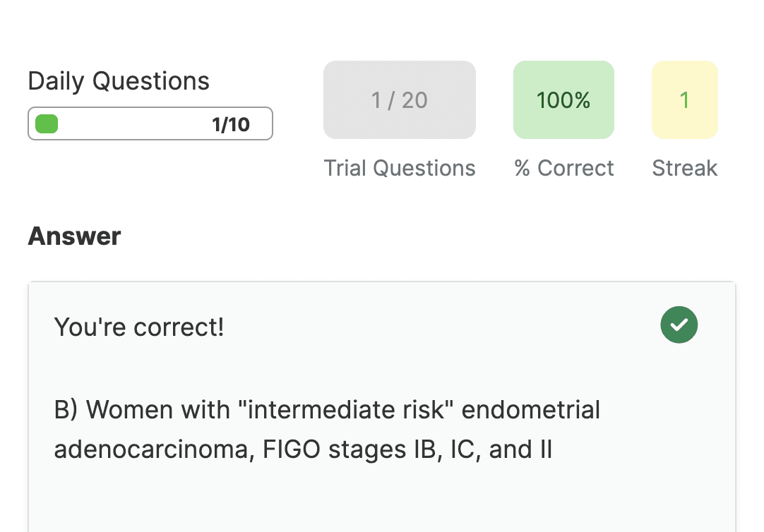This screenshot has width=764, height=532.
Task: Click the Daily Questions progress bar
Action: (x=150, y=123)
